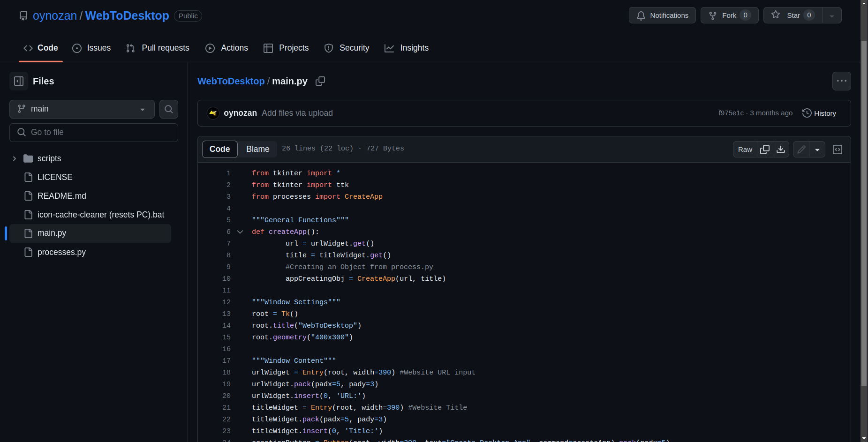Copy file path icon next to main.py
Viewport: 868px width, 442px height.
point(320,81)
